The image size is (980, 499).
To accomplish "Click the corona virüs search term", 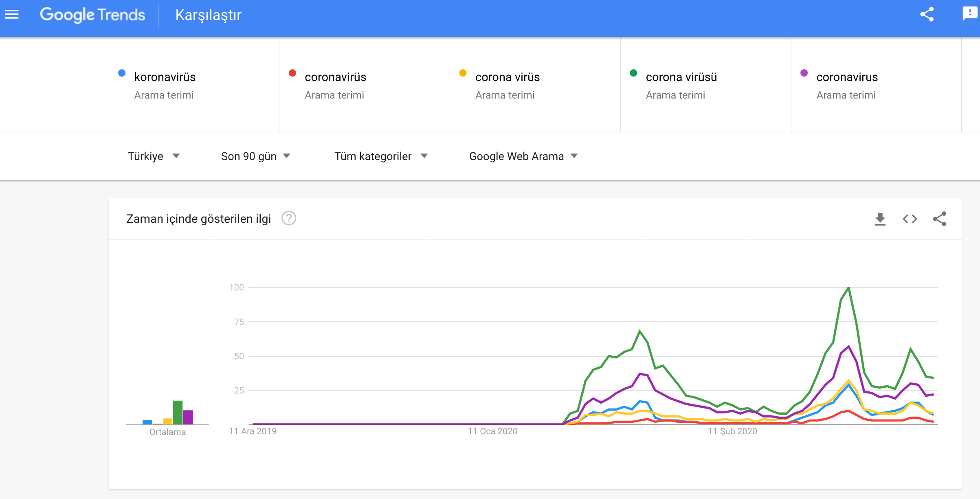I will (x=507, y=77).
